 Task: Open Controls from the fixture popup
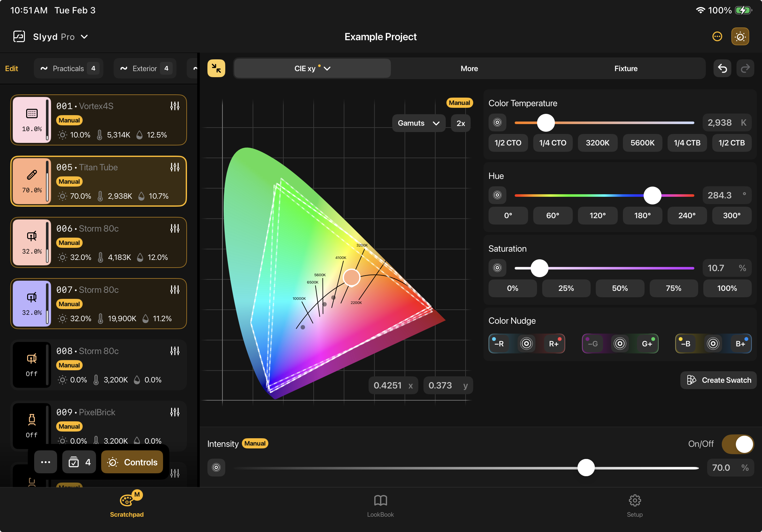click(x=132, y=462)
